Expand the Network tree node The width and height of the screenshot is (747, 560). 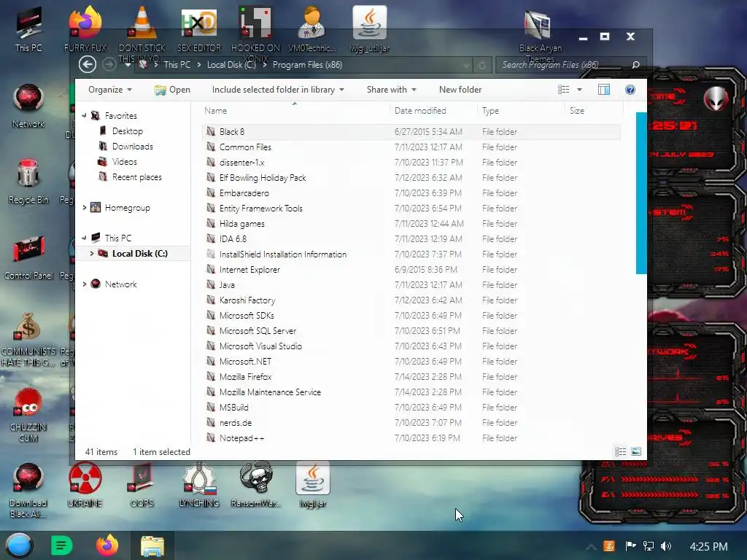click(85, 284)
